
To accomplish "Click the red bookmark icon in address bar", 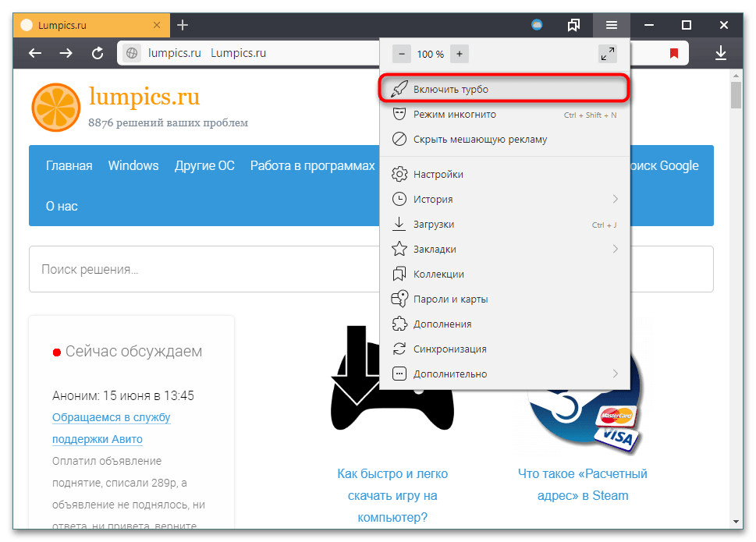I will coord(674,53).
